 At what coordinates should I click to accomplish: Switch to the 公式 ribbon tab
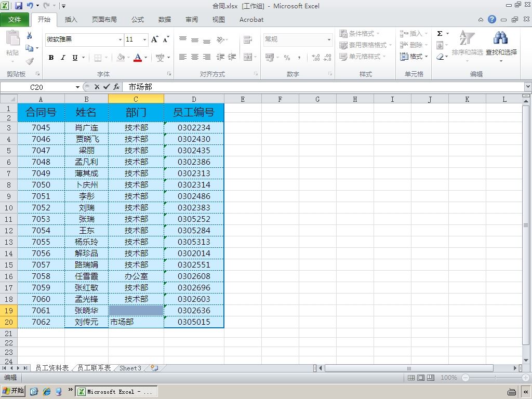click(137, 20)
